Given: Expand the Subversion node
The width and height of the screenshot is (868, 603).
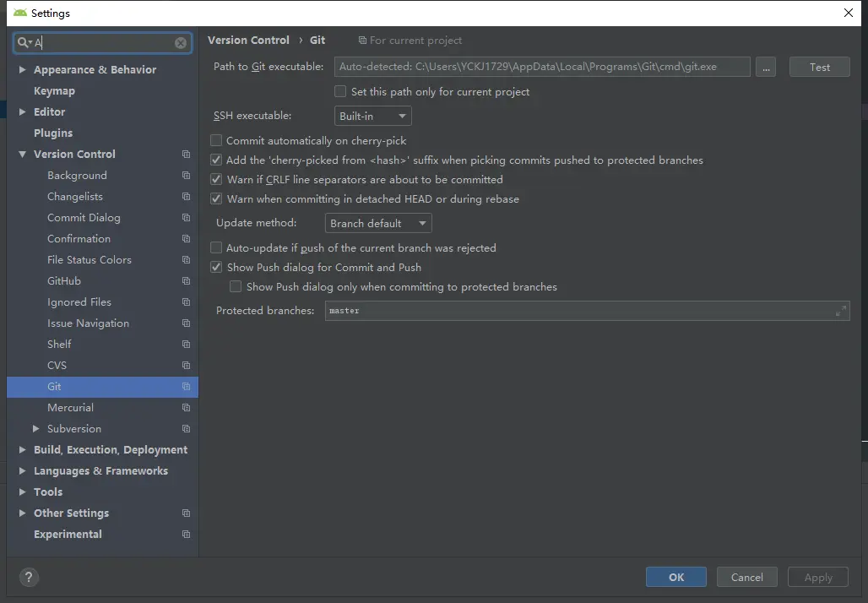Looking at the screenshot, I should pos(36,428).
